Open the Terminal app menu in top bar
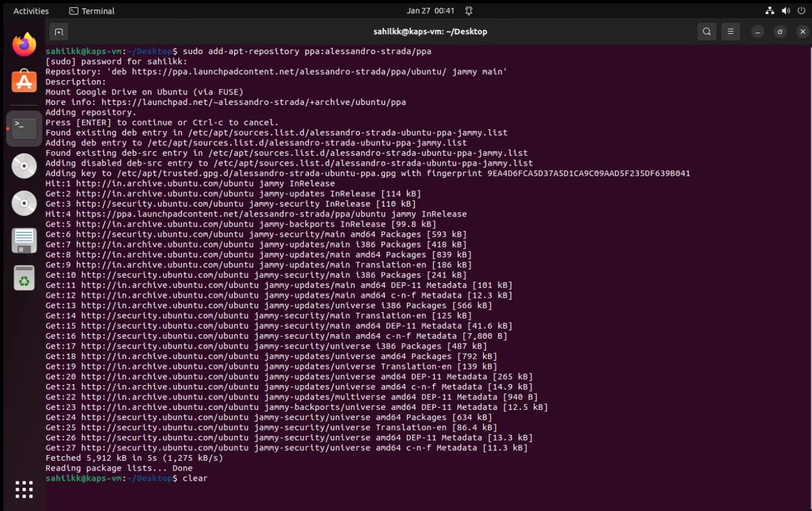 coord(92,11)
